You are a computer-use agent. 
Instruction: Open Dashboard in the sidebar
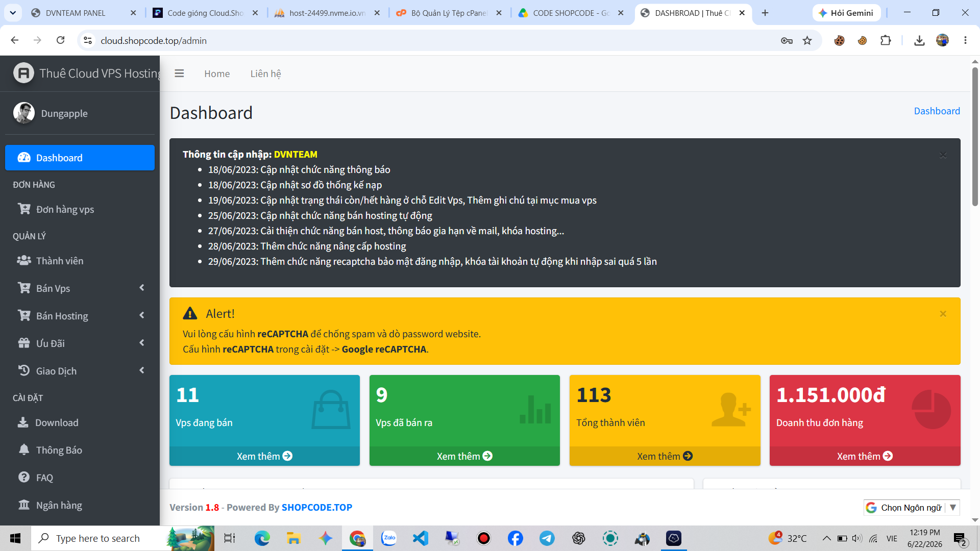tap(80, 158)
